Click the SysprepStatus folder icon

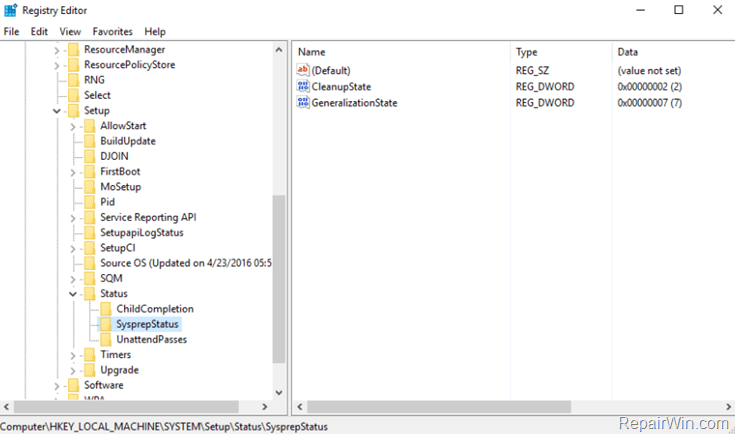106,324
